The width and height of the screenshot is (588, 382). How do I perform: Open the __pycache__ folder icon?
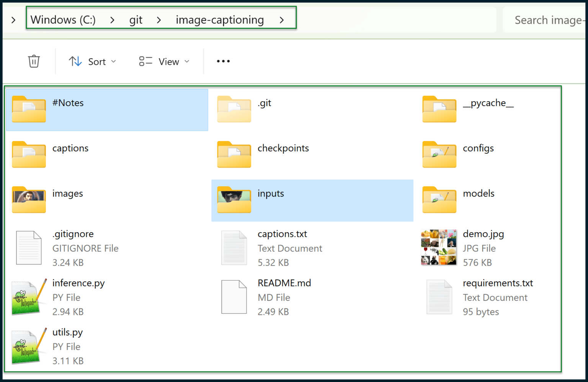tap(439, 110)
